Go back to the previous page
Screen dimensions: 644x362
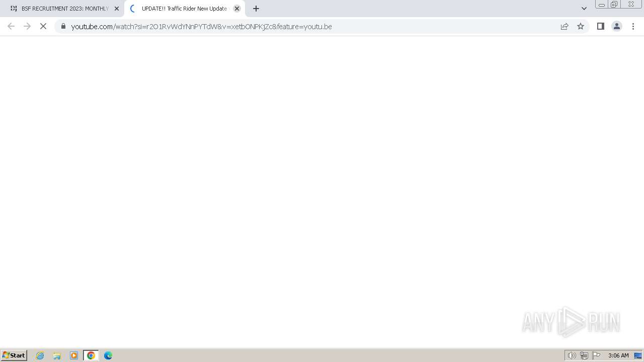[x=11, y=26]
